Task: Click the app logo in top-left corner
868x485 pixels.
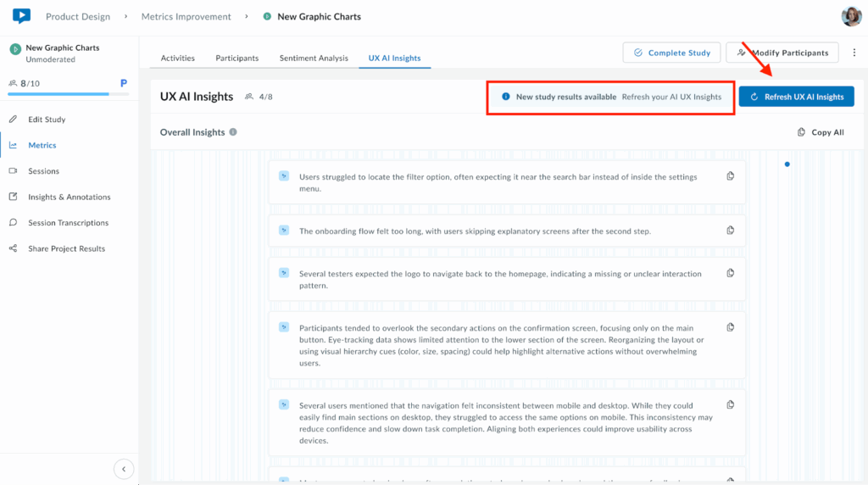Action: click(x=21, y=16)
